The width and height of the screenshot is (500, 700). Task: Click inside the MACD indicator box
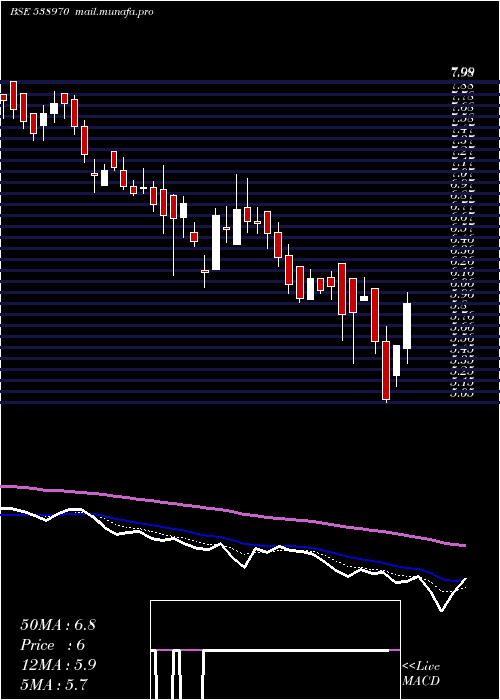[x=275, y=650]
